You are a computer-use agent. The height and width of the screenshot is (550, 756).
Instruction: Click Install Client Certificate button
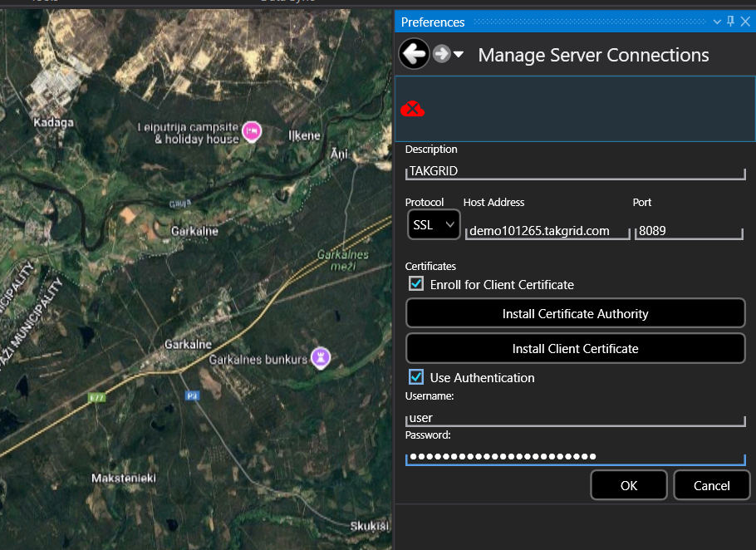(x=575, y=348)
